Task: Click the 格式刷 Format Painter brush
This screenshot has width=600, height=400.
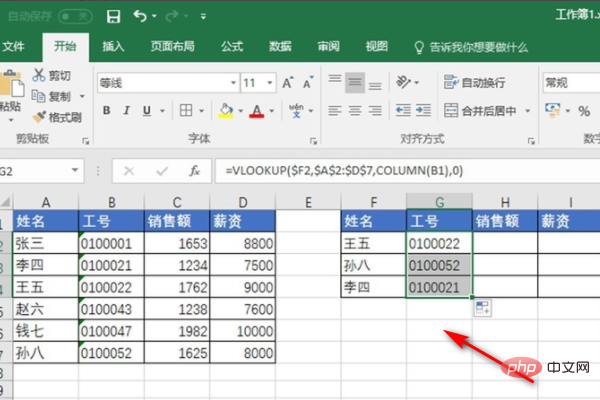Action: pyautogui.click(x=57, y=117)
